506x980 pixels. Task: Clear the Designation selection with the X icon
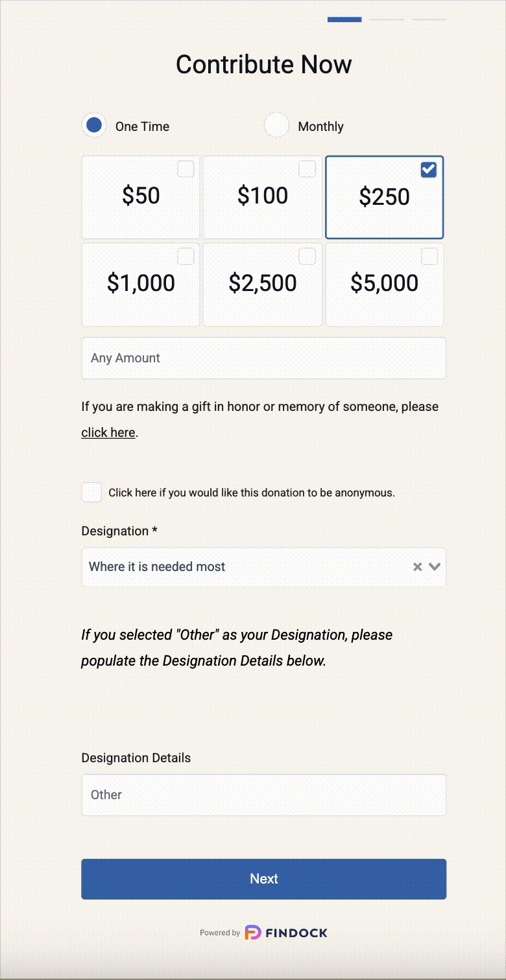click(417, 567)
